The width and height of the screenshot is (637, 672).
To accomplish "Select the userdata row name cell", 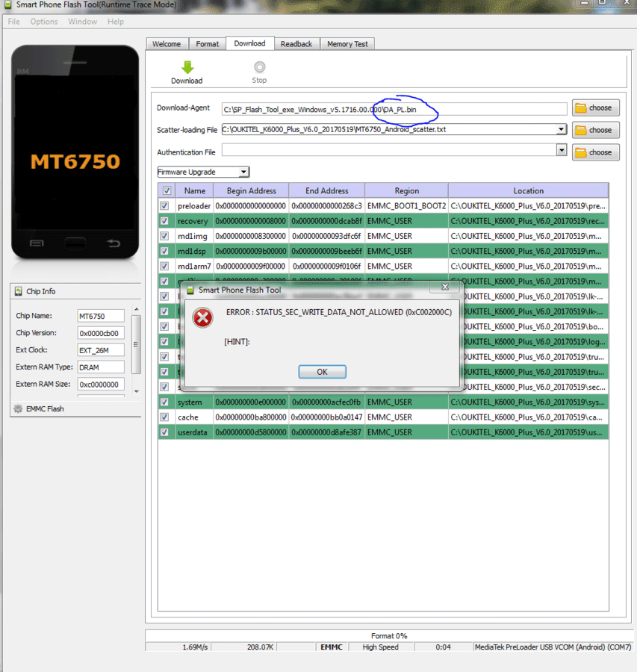I will pos(194,432).
